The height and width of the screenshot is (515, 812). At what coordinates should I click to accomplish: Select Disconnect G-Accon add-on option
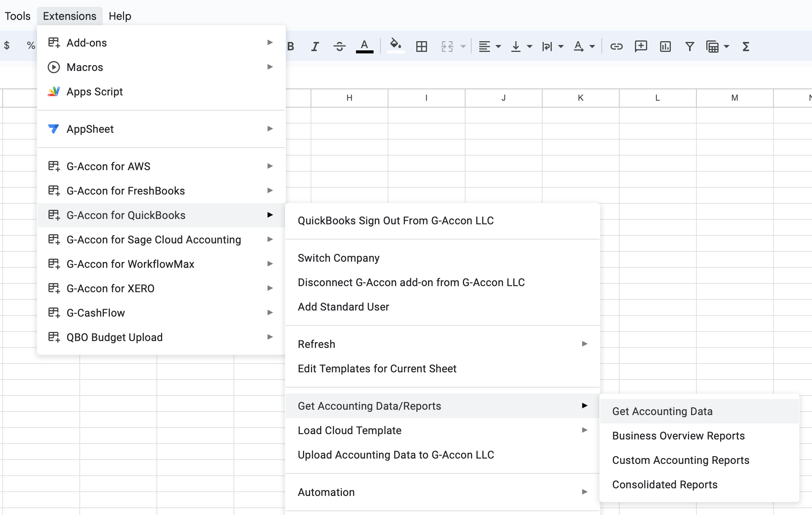pyautogui.click(x=443, y=282)
